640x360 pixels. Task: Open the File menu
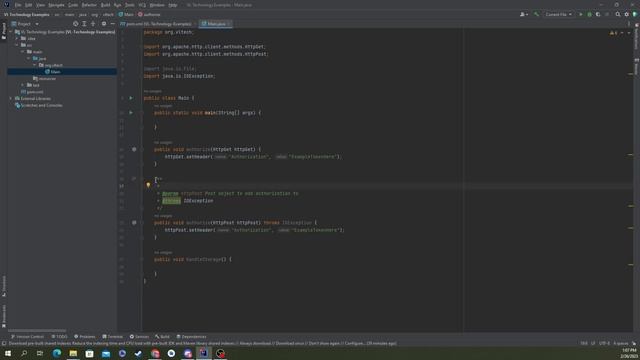pyautogui.click(x=18, y=5)
